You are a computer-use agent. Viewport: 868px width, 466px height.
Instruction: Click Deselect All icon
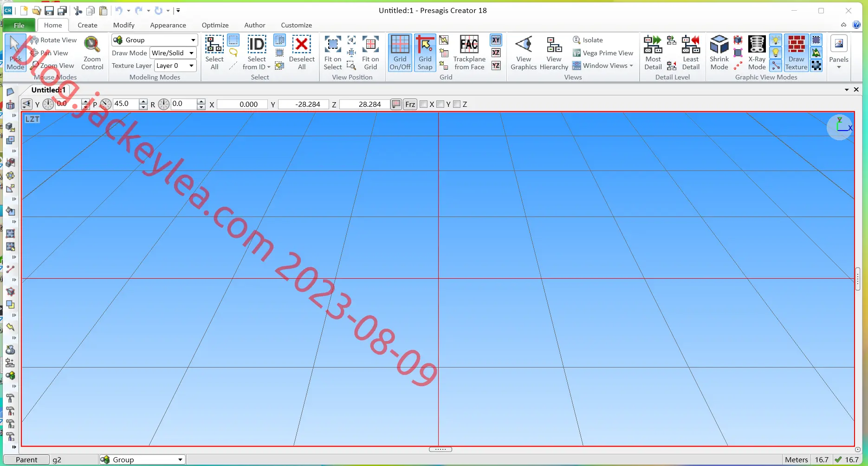click(x=302, y=53)
